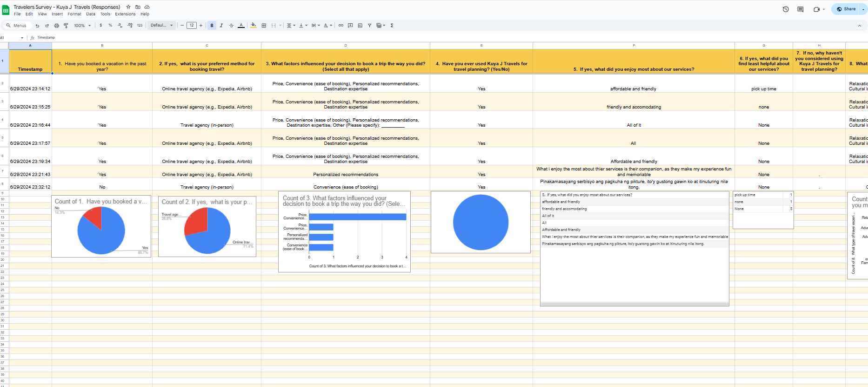The image size is (868, 387).
Task: Format as percent
Action: click(110, 26)
